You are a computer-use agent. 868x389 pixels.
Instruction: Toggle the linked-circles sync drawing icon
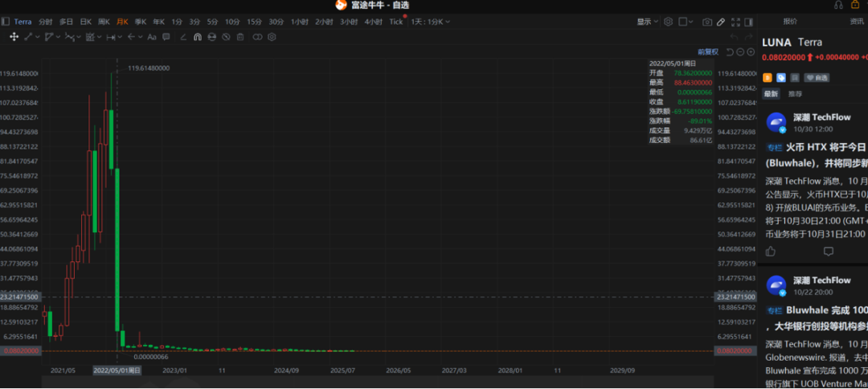click(257, 37)
